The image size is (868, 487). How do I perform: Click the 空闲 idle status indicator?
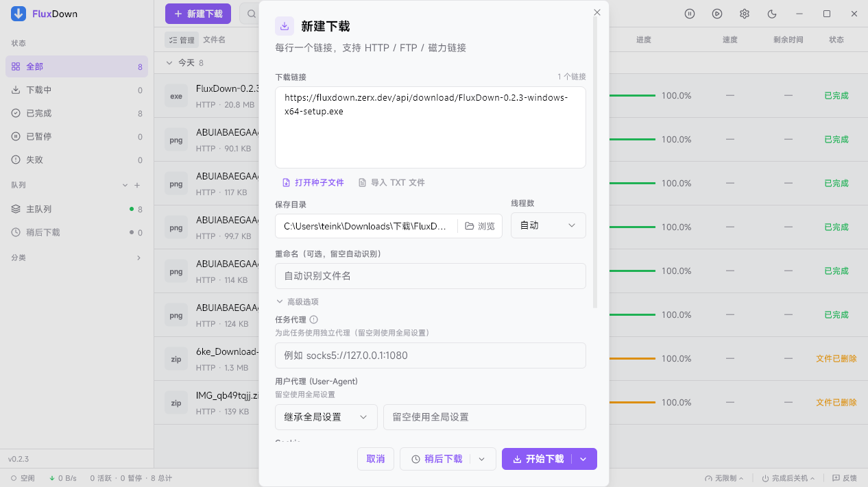[x=23, y=478]
